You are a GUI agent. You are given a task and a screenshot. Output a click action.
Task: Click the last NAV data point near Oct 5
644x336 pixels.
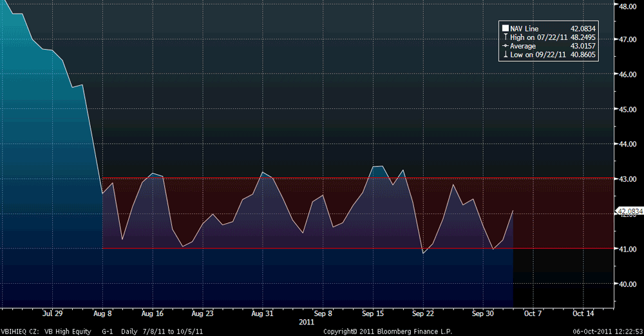click(x=513, y=211)
